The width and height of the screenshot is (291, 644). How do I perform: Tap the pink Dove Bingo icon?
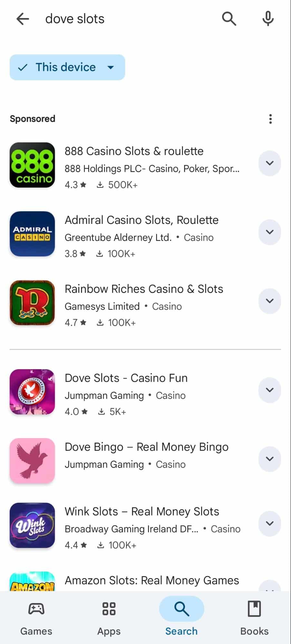pyautogui.click(x=32, y=461)
